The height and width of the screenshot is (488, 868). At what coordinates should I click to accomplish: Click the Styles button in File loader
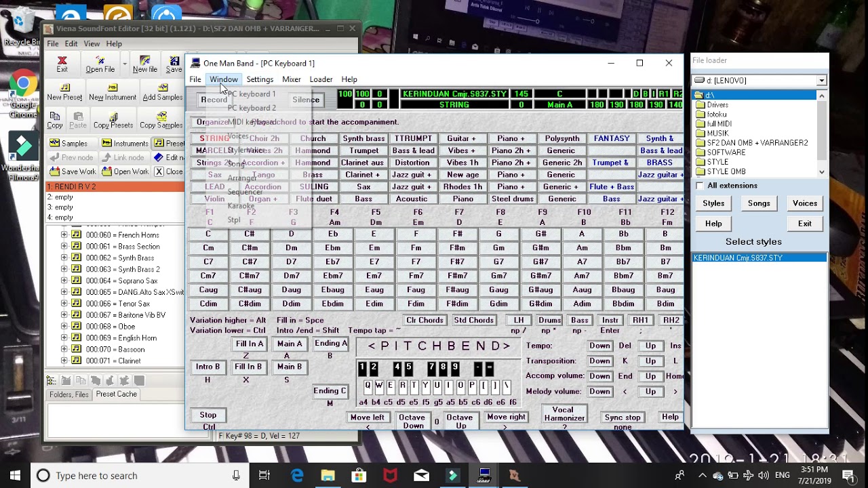click(x=713, y=203)
